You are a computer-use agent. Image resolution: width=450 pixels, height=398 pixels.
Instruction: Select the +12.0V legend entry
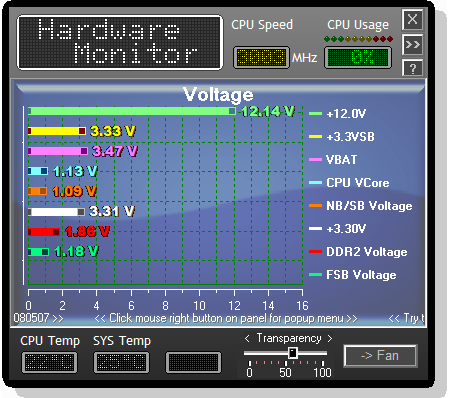coord(337,114)
